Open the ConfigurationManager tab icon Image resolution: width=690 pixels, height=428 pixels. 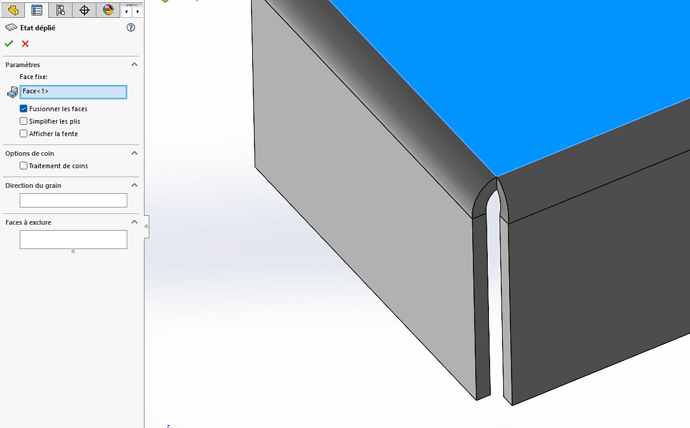point(61,10)
